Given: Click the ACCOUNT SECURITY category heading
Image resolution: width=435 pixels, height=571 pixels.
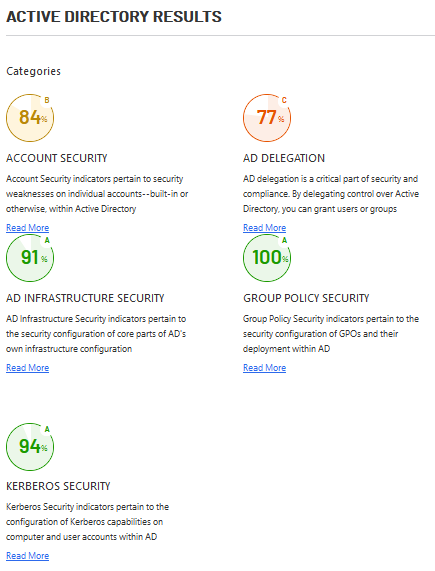Looking at the screenshot, I should point(57,158).
